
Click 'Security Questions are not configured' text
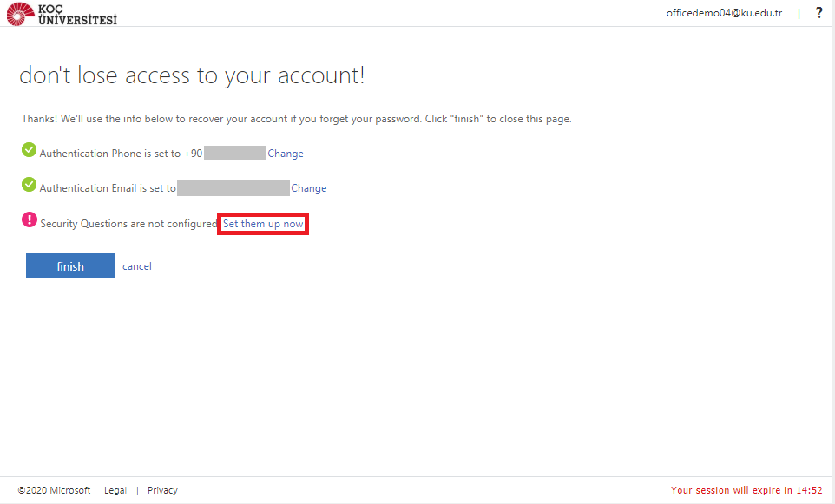128,224
